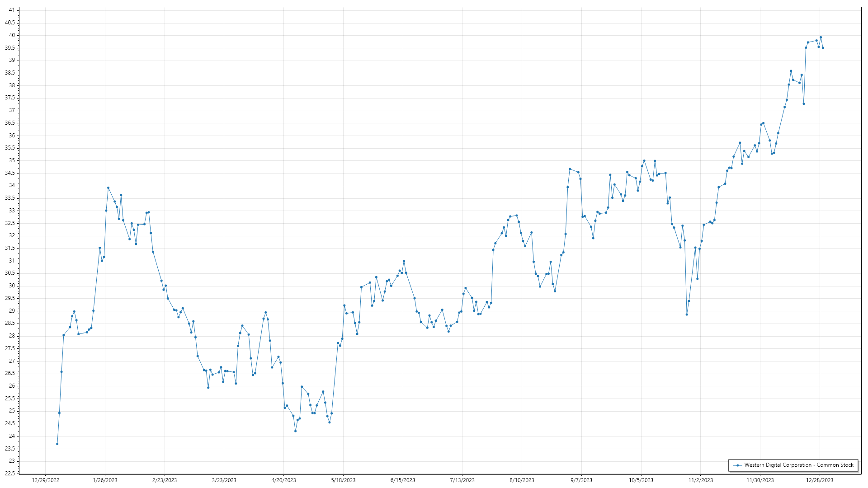Click the 41 label on y-axis
868x488 pixels.
pos(12,10)
